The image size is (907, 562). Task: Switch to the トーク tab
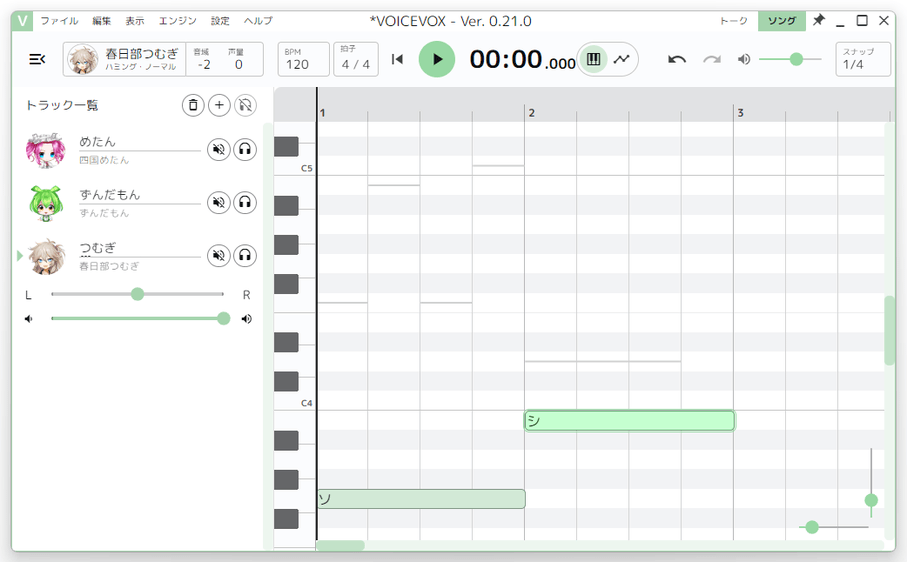(734, 21)
